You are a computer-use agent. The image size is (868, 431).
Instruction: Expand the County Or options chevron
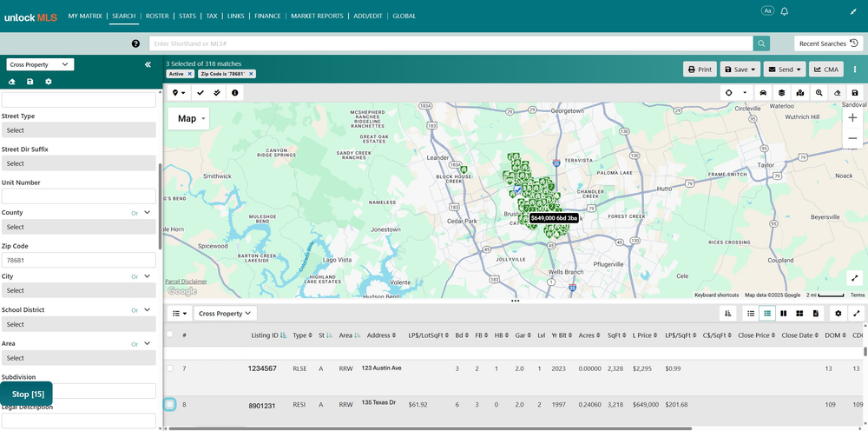point(148,213)
